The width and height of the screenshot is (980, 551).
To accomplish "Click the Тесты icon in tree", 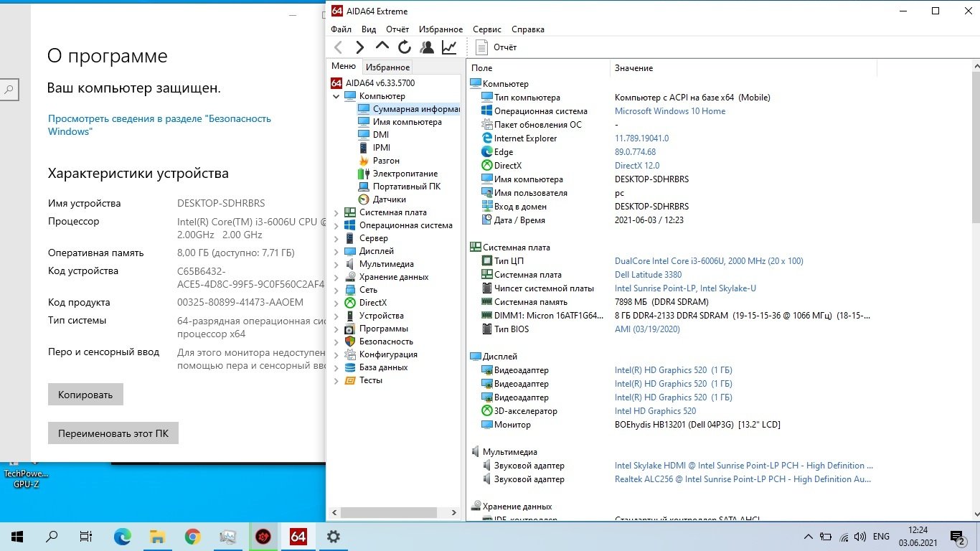I will tap(350, 380).
